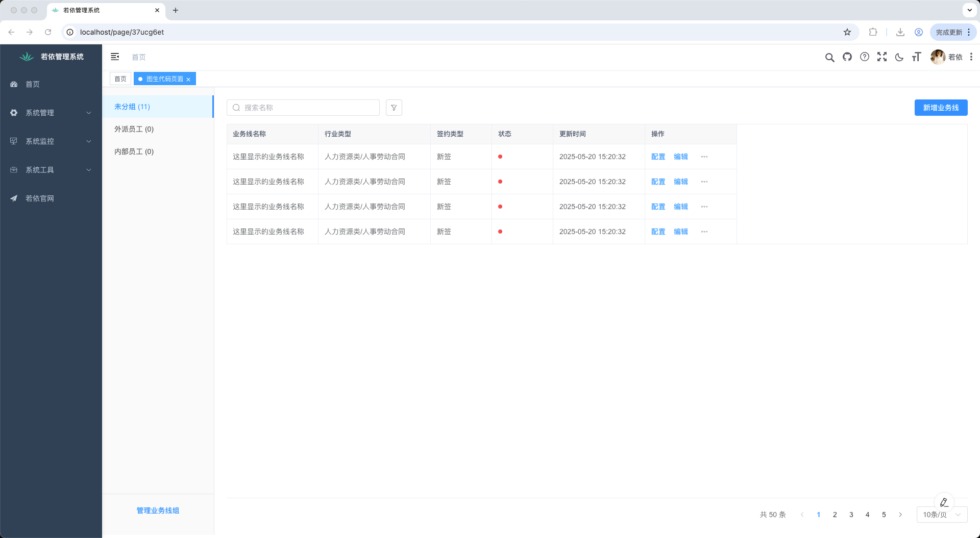The image size is (980, 538).
Task: Open the global search magnifier icon
Action: tap(829, 57)
